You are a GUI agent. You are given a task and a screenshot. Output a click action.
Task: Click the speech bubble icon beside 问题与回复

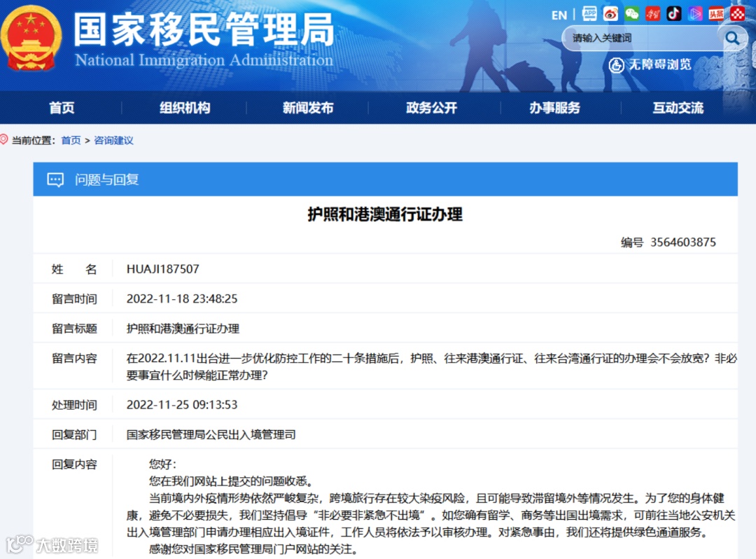pyautogui.click(x=55, y=180)
